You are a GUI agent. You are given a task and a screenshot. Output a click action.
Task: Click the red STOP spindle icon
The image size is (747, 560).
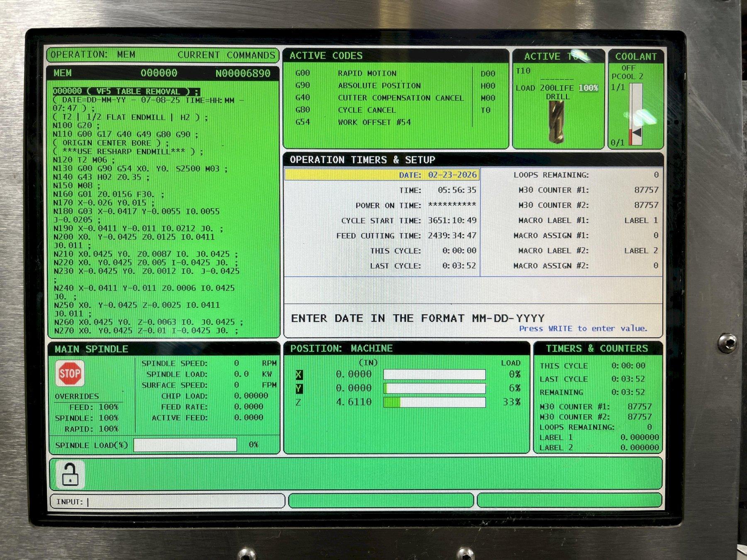pyautogui.click(x=69, y=373)
